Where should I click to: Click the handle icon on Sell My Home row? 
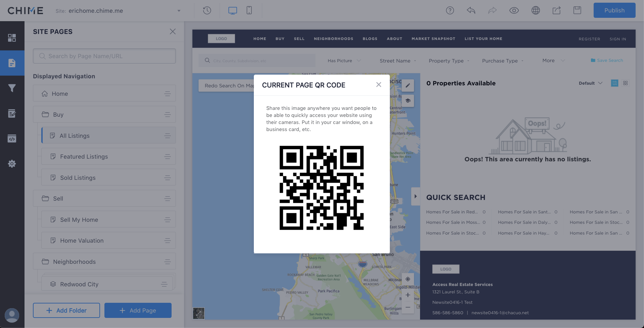pyautogui.click(x=168, y=220)
